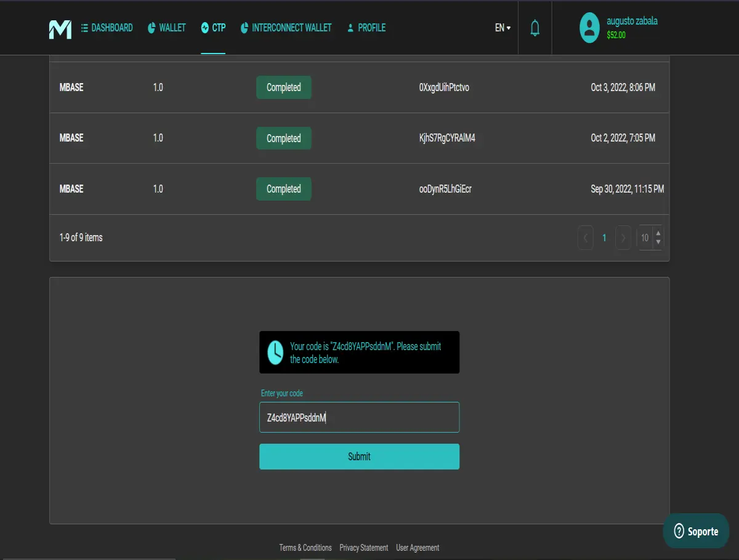Click the Completed status for ooDynR5LhGiEcr
739x560 pixels.
tap(284, 189)
